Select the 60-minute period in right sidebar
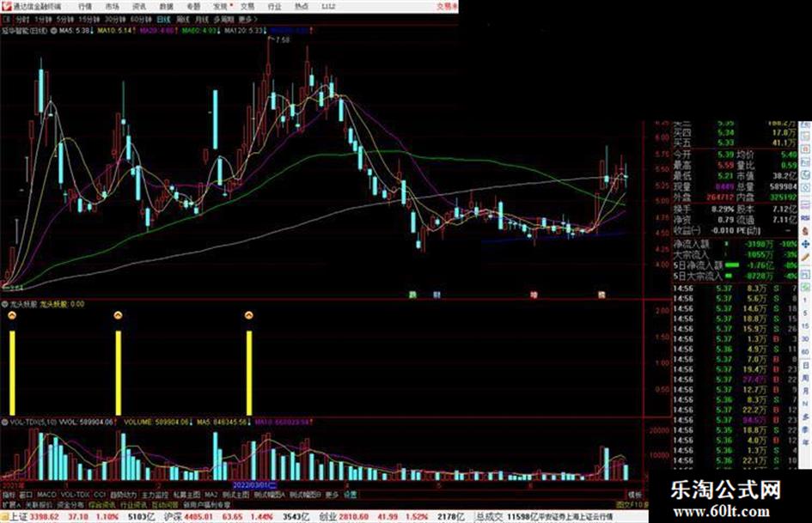Image resolution: width=812 pixels, height=523 pixels. tap(805, 352)
